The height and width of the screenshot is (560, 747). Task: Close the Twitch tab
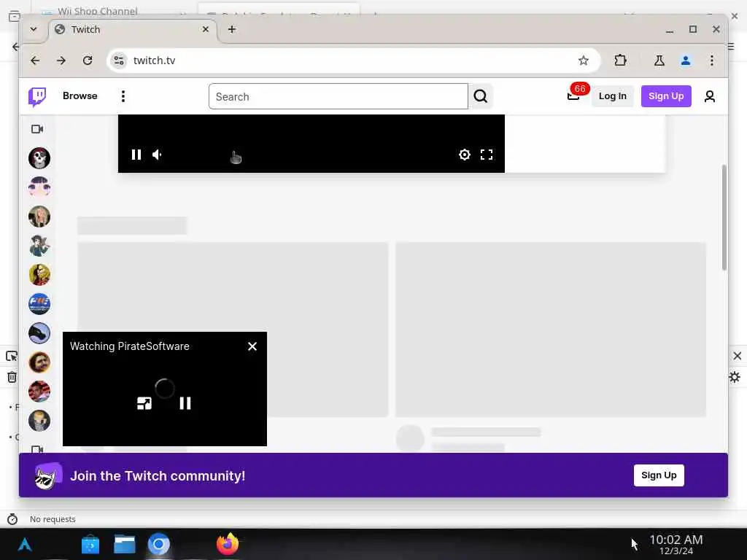point(205,29)
